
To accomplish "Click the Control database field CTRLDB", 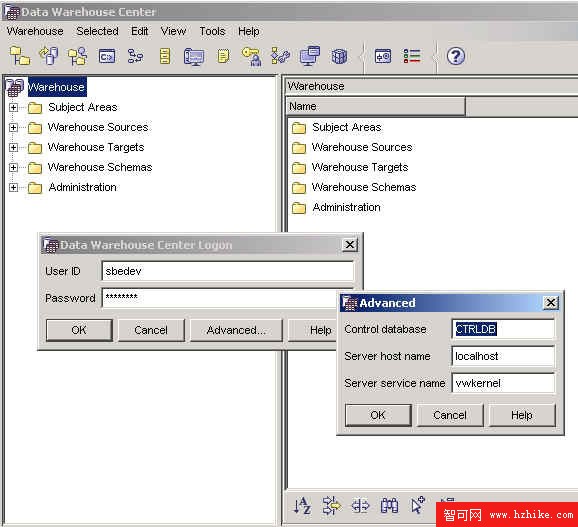I will click(503, 329).
